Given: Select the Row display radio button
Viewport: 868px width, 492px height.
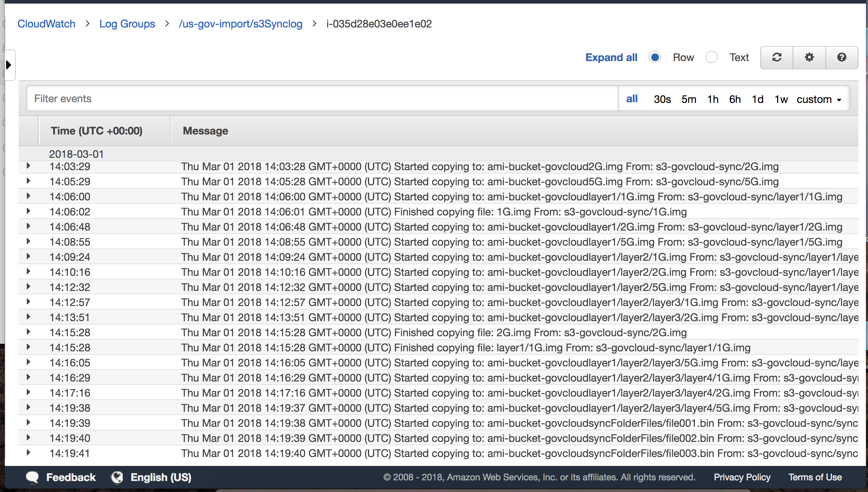Looking at the screenshot, I should click(655, 57).
